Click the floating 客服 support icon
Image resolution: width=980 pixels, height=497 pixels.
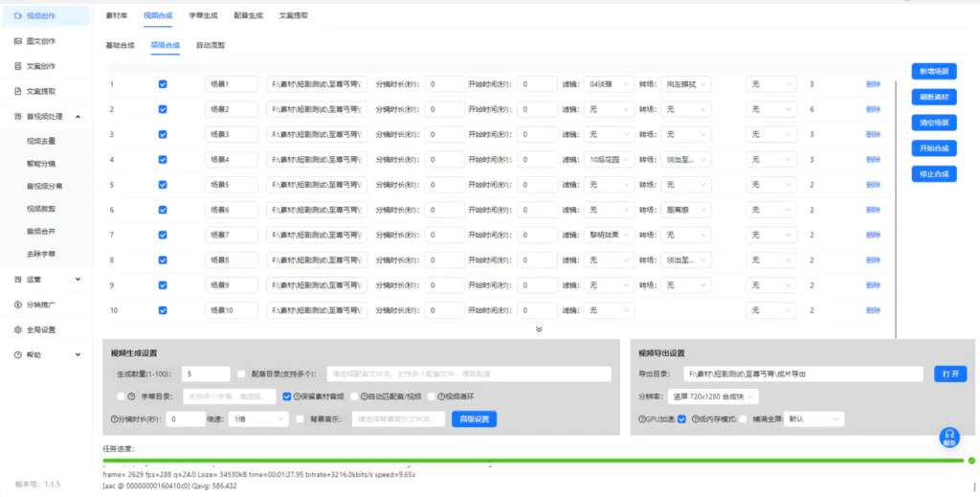tap(948, 438)
